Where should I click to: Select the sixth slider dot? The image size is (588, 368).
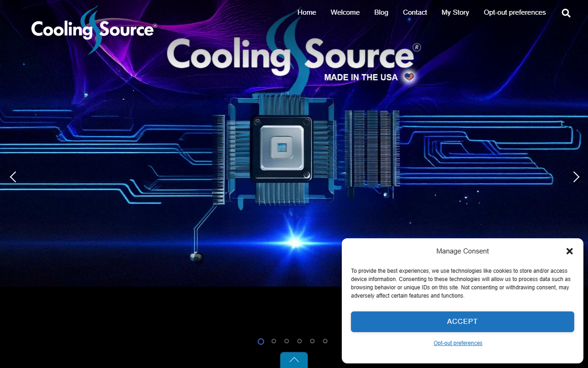point(325,341)
